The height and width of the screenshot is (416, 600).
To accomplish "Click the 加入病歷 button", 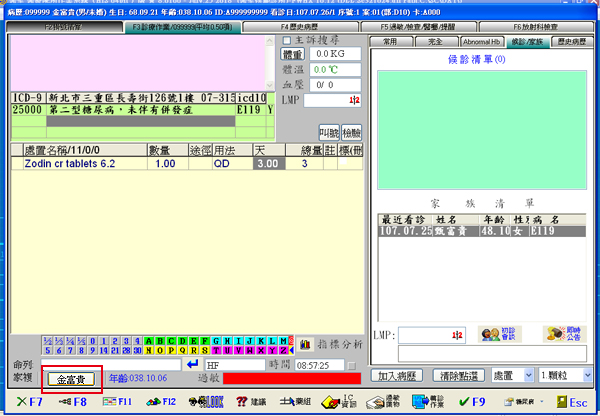I will (400, 376).
